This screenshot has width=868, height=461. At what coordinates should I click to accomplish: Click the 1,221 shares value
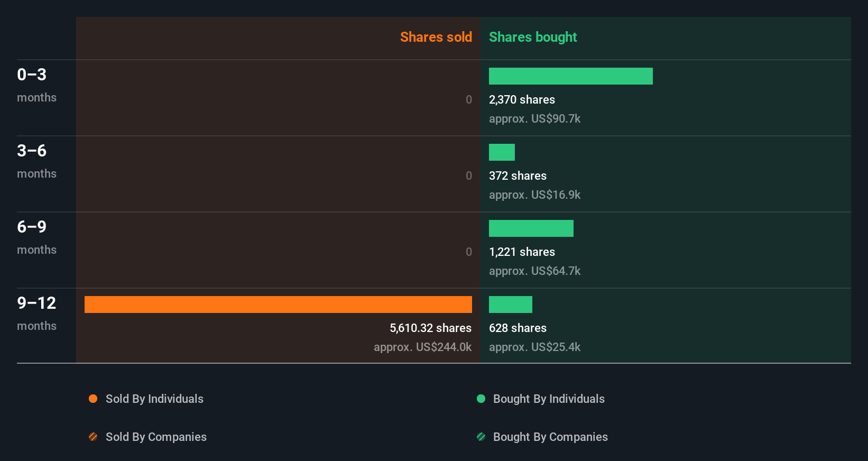coord(522,252)
